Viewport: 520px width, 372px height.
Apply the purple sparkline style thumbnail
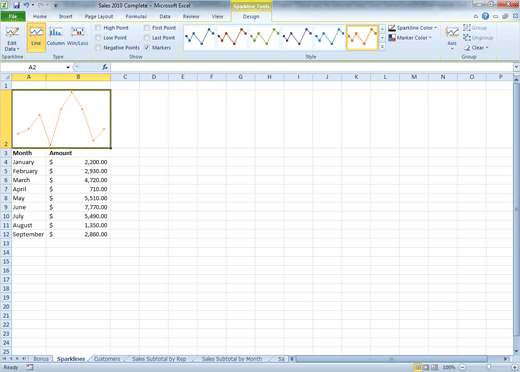point(297,37)
